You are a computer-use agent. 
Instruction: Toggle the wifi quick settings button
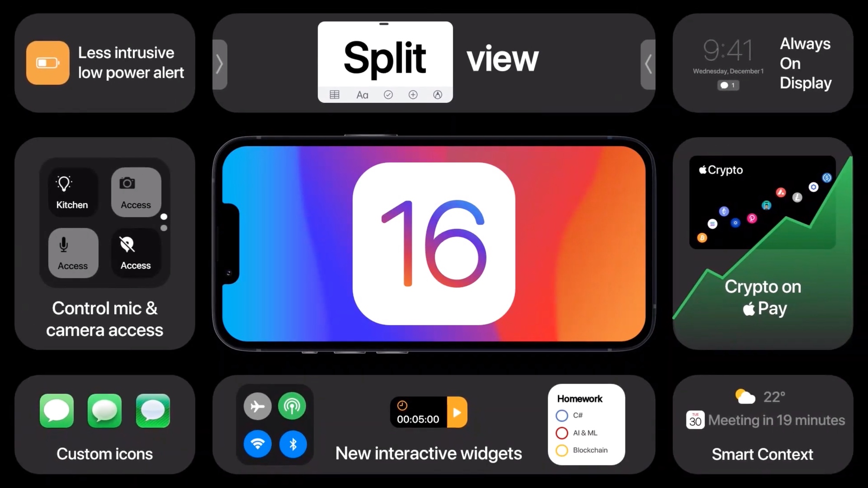257,444
